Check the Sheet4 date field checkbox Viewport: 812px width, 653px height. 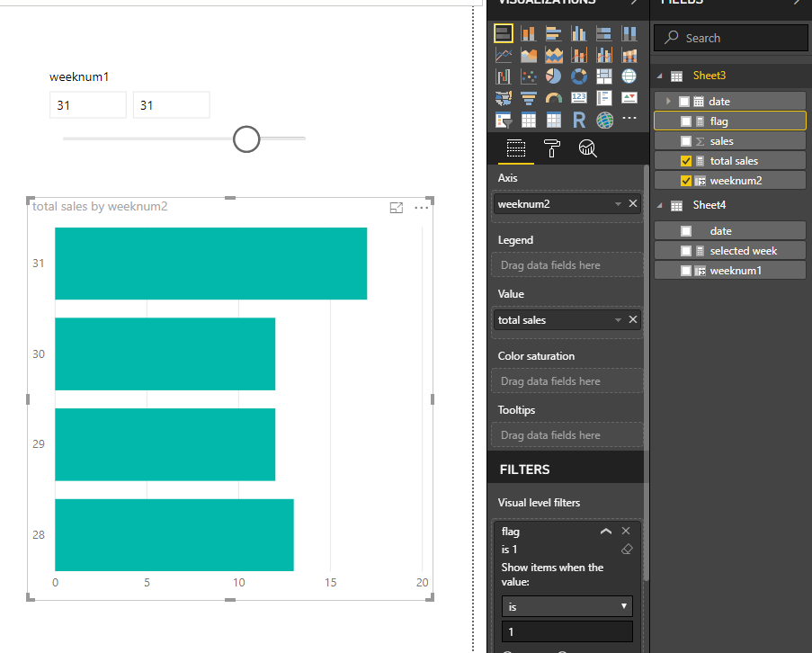pos(685,231)
